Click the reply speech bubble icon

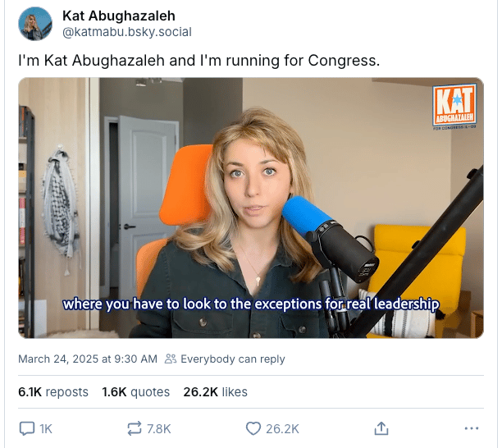click(x=27, y=428)
